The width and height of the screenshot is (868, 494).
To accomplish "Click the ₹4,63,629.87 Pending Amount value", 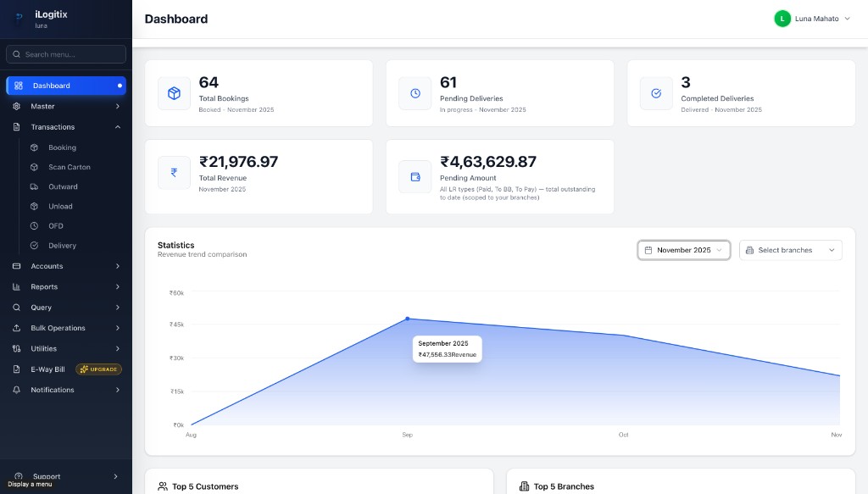I will coord(488,162).
